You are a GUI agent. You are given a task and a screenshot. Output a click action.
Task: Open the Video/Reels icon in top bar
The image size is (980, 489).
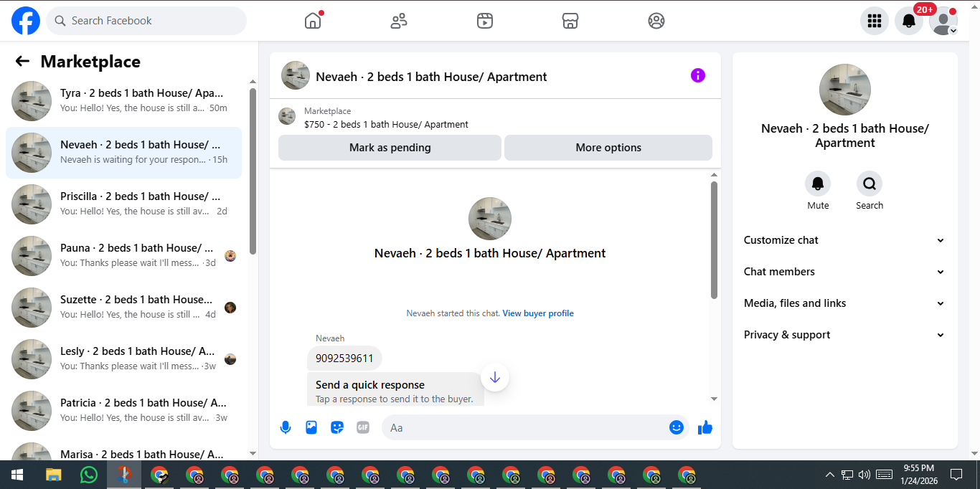[485, 21]
